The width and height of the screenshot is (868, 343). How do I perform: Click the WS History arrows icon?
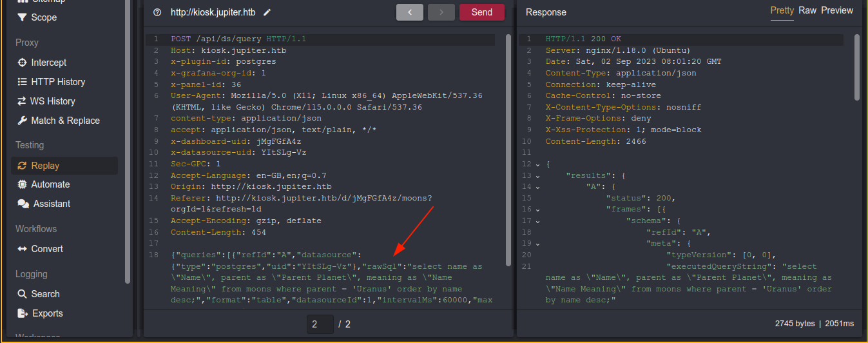23,101
